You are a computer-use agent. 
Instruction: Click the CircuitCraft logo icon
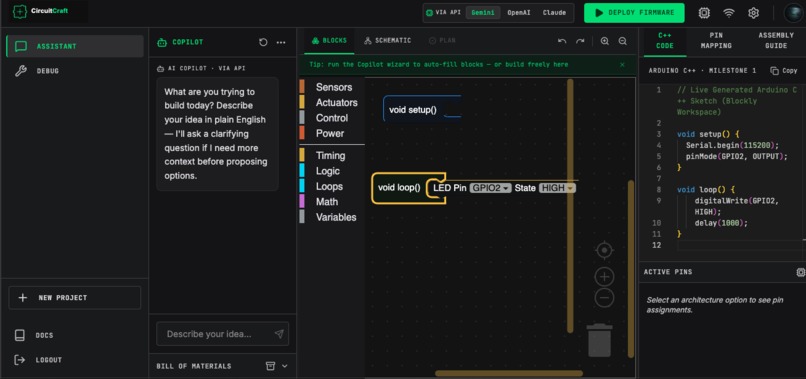[20, 11]
